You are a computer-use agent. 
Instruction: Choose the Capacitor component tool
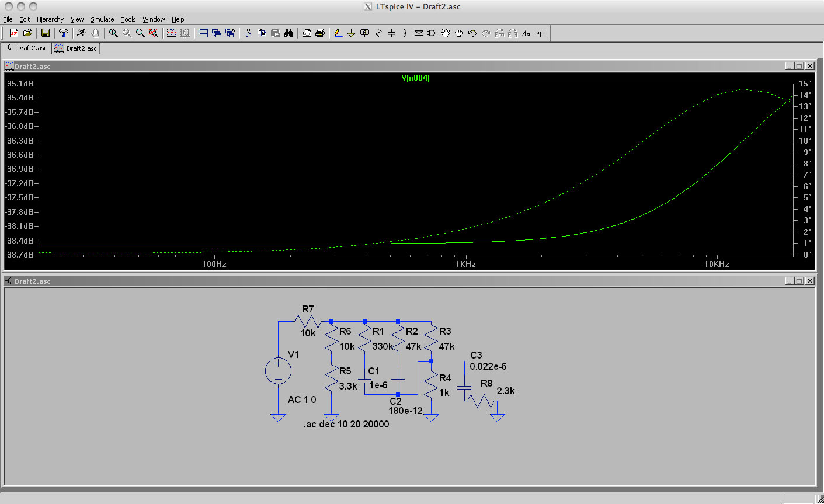point(391,33)
